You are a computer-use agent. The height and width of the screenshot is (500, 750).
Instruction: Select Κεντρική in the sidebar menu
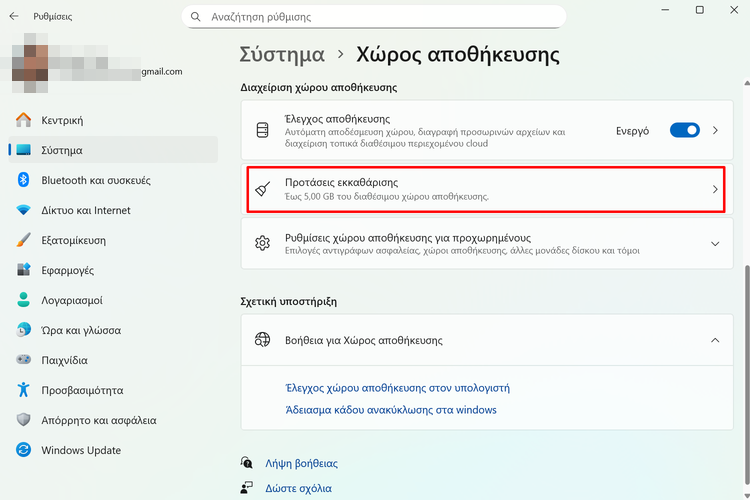coord(62,120)
